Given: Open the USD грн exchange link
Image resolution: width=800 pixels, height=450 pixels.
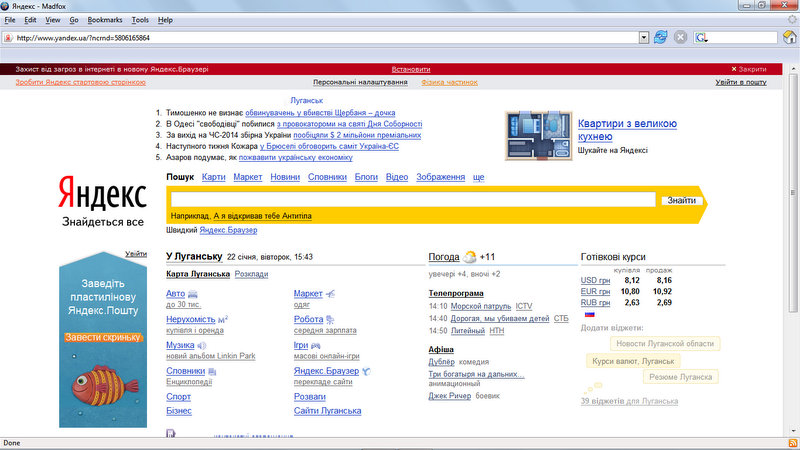Looking at the screenshot, I should pyautogui.click(x=595, y=280).
